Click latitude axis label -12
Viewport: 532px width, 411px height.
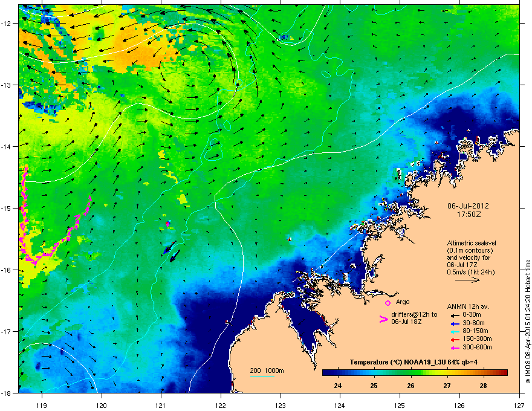click(x=7, y=24)
